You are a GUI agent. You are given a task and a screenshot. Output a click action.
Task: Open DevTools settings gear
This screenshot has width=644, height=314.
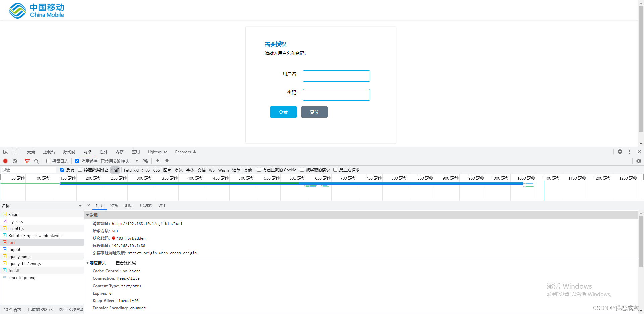[620, 152]
